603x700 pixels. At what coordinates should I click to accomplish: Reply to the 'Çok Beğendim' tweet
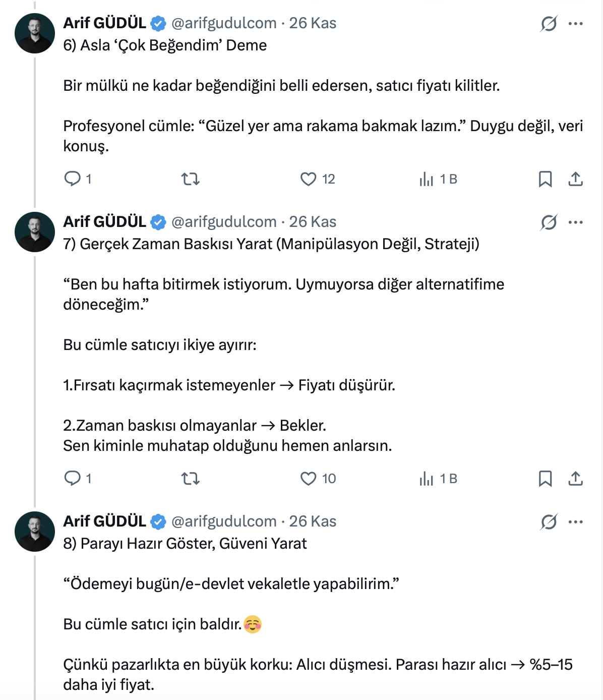(x=73, y=179)
